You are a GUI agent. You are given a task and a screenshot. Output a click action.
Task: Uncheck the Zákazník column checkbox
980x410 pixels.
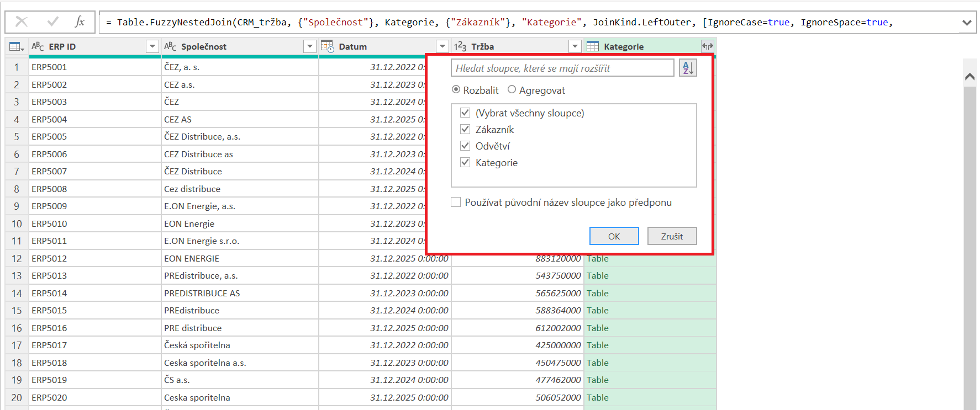[465, 130]
